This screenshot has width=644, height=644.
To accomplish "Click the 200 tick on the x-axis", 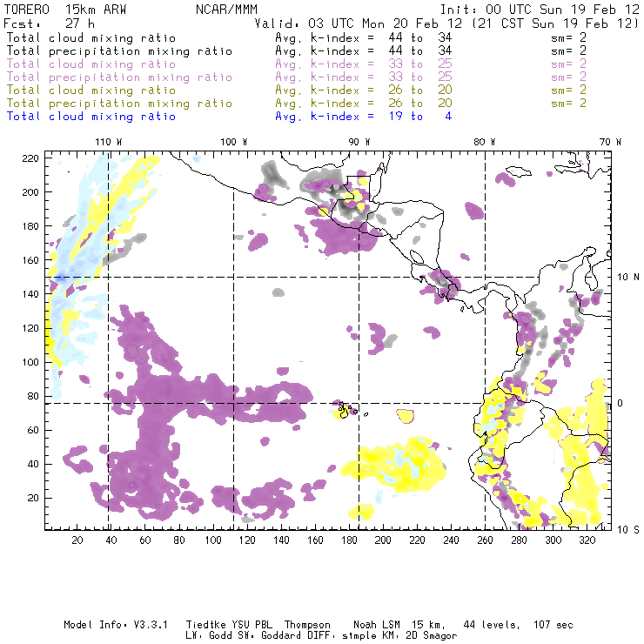I will point(383,540).
